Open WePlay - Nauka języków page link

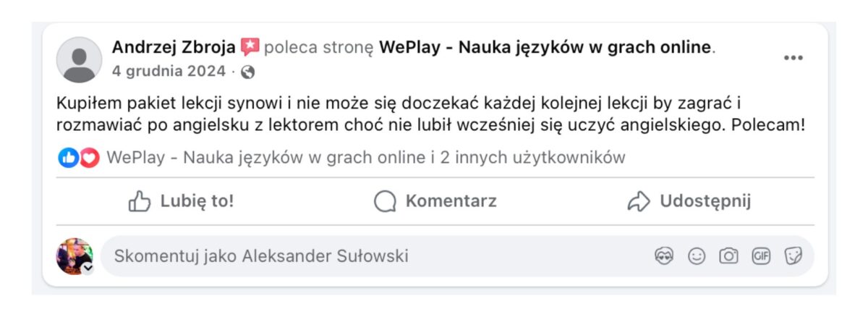coord(545,48)
